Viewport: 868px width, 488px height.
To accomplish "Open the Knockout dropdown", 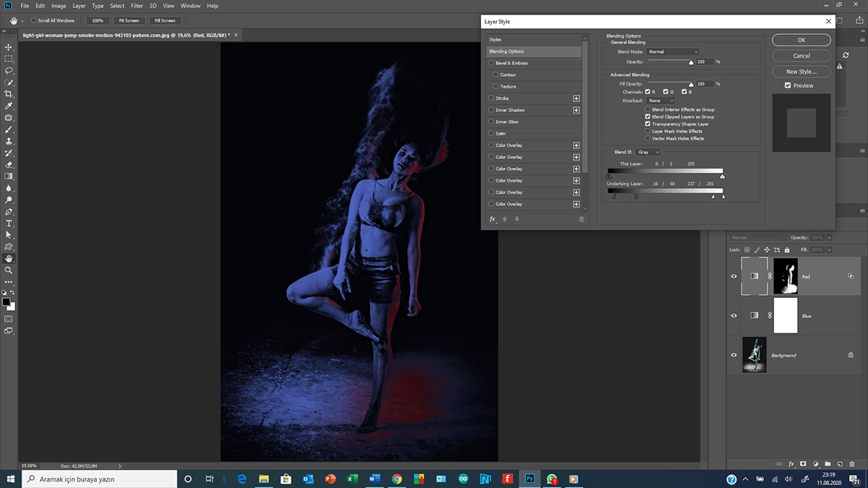I will [660, 100].
